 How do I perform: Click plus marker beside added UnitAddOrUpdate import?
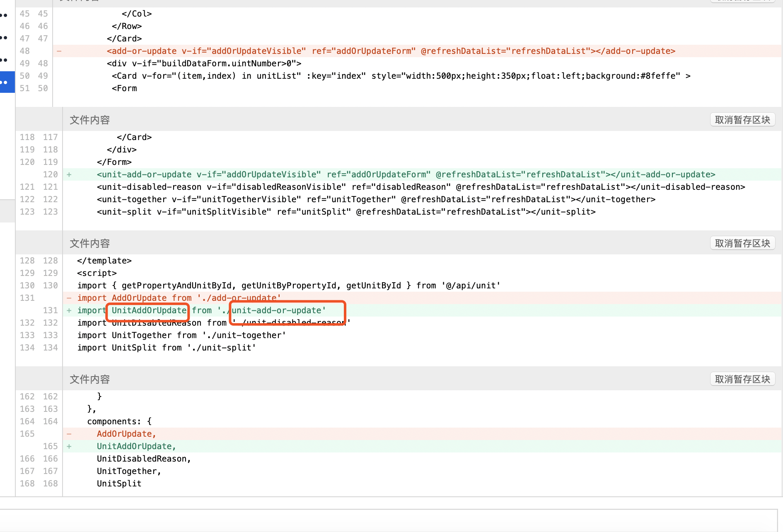click(x=69, y=310)
